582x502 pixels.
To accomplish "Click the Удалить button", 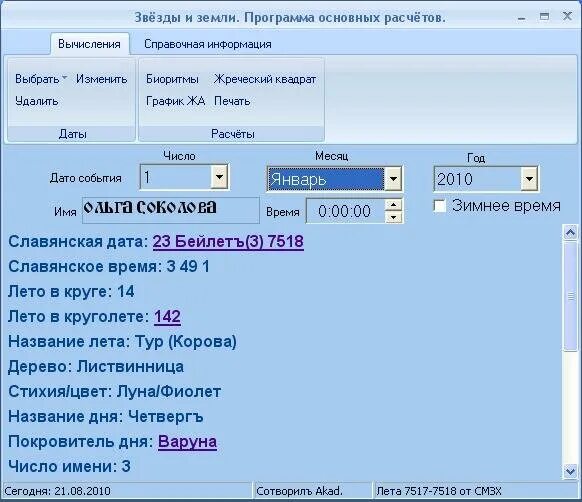I will [37, 101].
